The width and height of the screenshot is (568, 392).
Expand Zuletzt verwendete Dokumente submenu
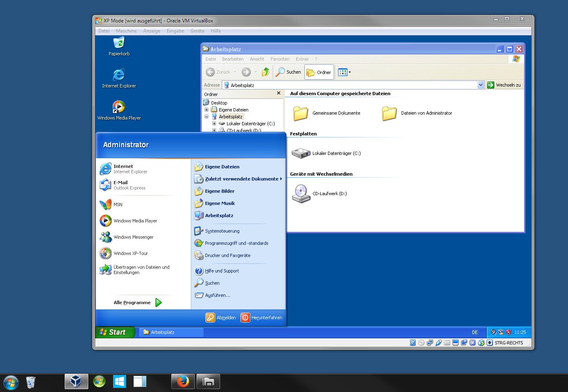tap(238, 179)
